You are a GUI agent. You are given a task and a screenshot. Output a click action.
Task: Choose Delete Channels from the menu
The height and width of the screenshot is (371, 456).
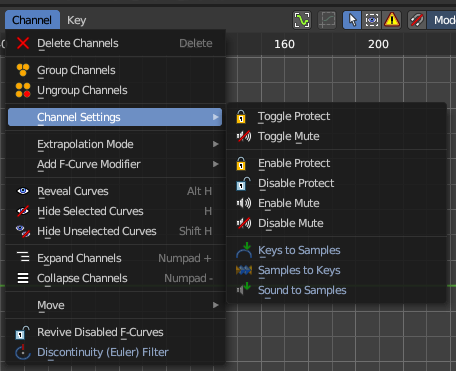pyautogui.click(x=115, y=43)
